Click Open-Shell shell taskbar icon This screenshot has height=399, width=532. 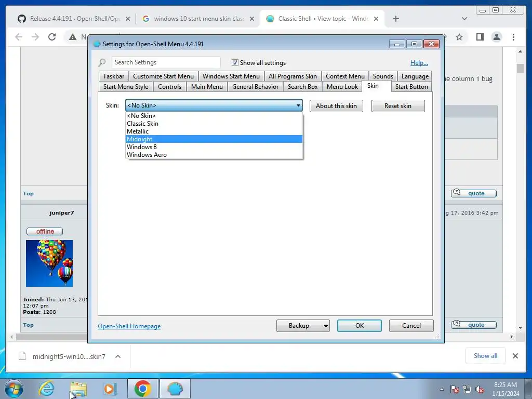click(x=175, y=389)
